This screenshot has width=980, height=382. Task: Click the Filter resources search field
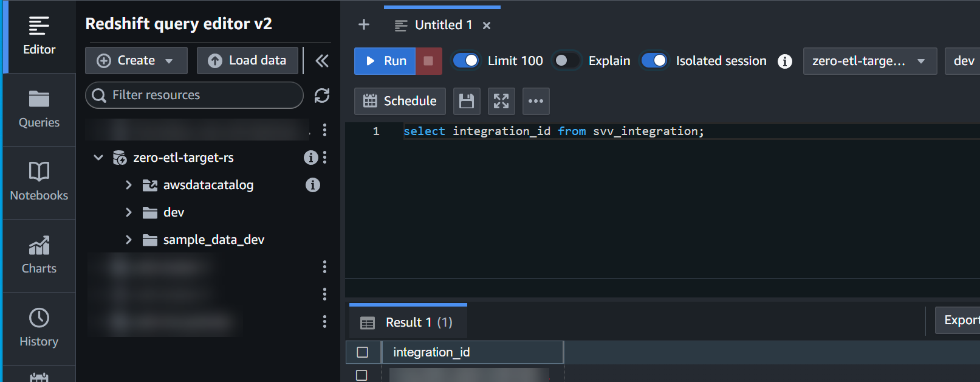click(x=194, y=95)
